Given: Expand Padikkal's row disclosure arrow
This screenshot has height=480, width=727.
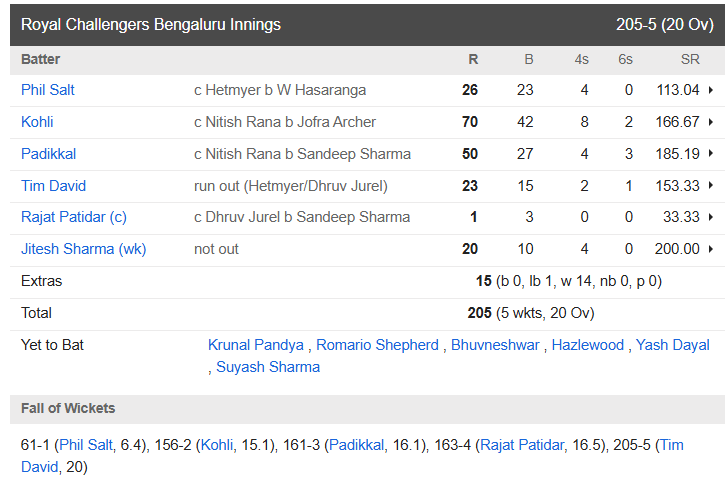Looking at the screenshot, I should [x=710, y=154].
